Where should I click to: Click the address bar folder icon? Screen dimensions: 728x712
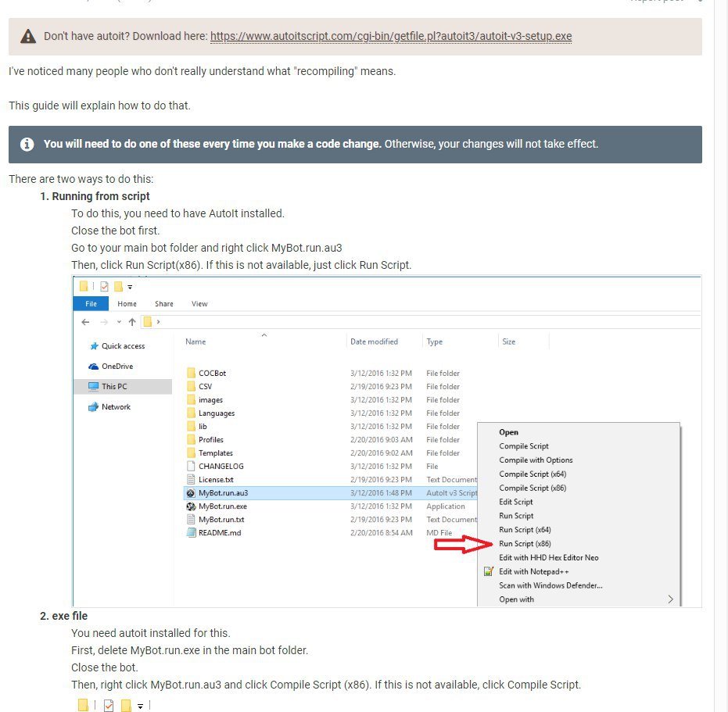tap(147, 322)
